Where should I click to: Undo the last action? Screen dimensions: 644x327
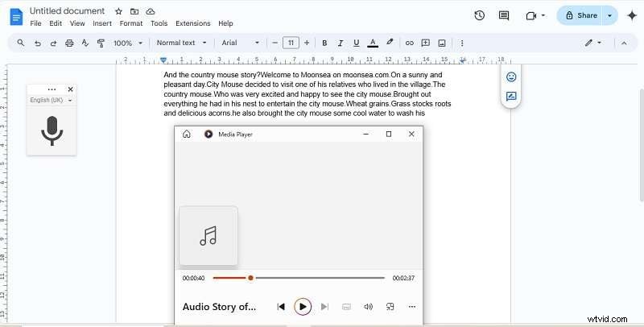tap(37, 43)
